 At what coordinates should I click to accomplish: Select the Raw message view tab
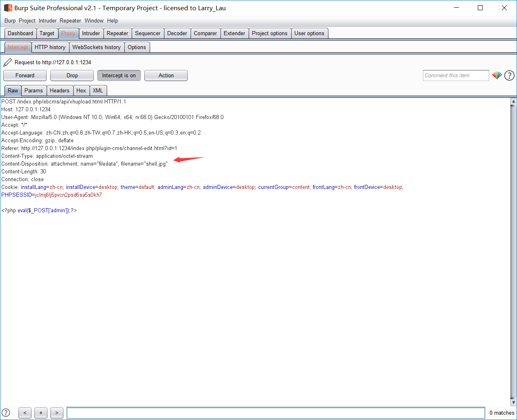13,90
